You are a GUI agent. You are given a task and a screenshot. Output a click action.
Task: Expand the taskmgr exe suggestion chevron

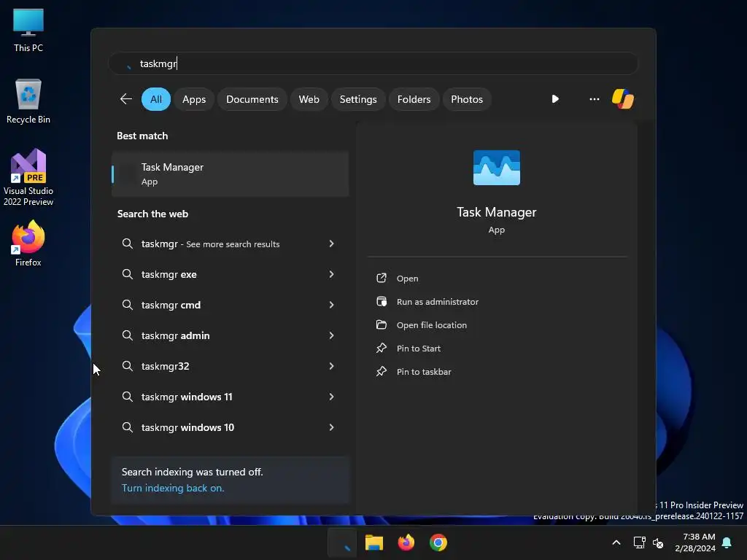pyautogui.click(x=332, y=274)
